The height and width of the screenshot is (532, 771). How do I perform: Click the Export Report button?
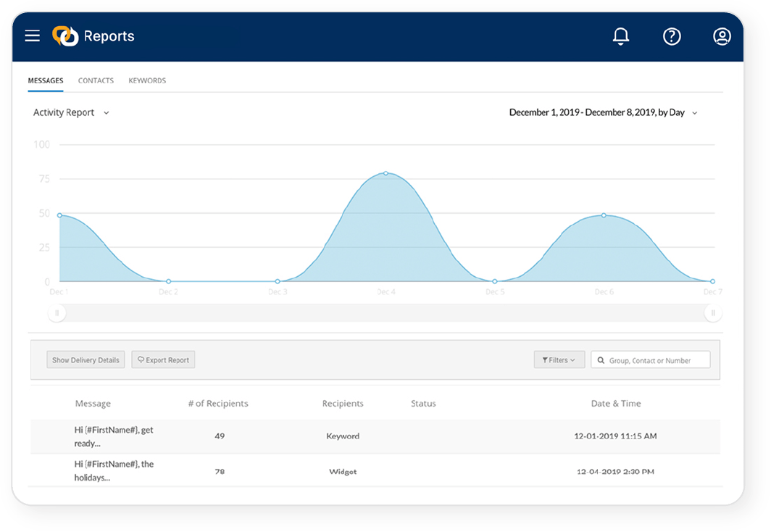[x=163, y=360]
